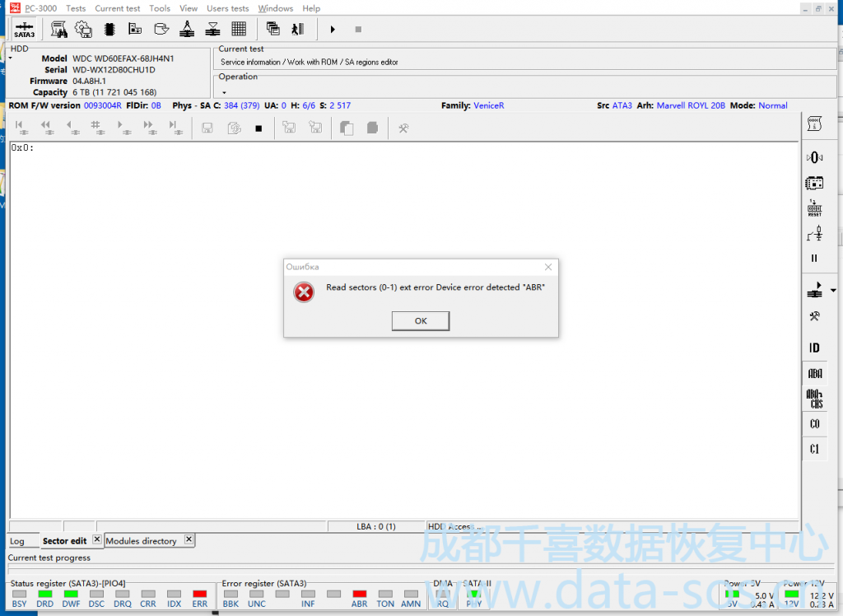This screenshot has height=616, width=843.
Task: Click the play arrow in top toolbar
Action: tap(333, 29)
